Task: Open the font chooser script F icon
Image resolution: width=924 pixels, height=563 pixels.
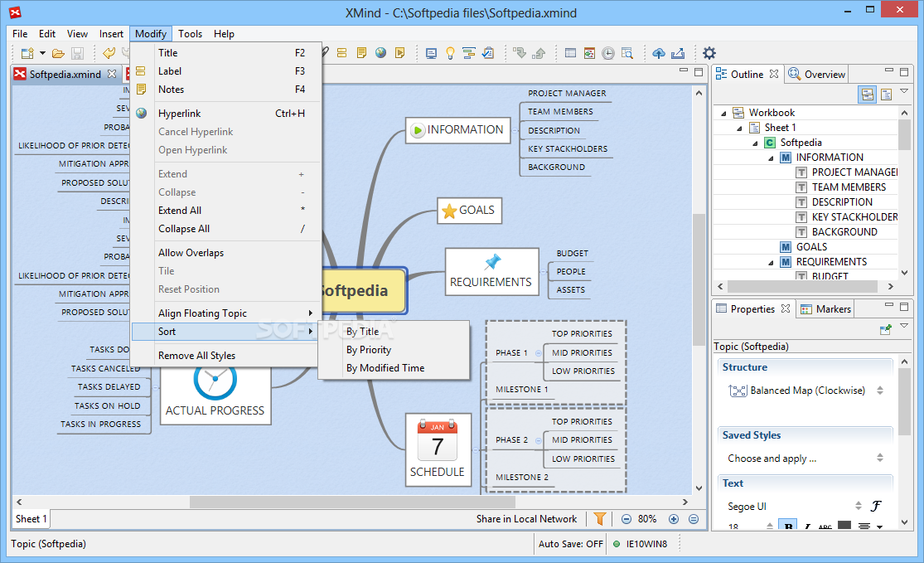Action: coord(876,506)
